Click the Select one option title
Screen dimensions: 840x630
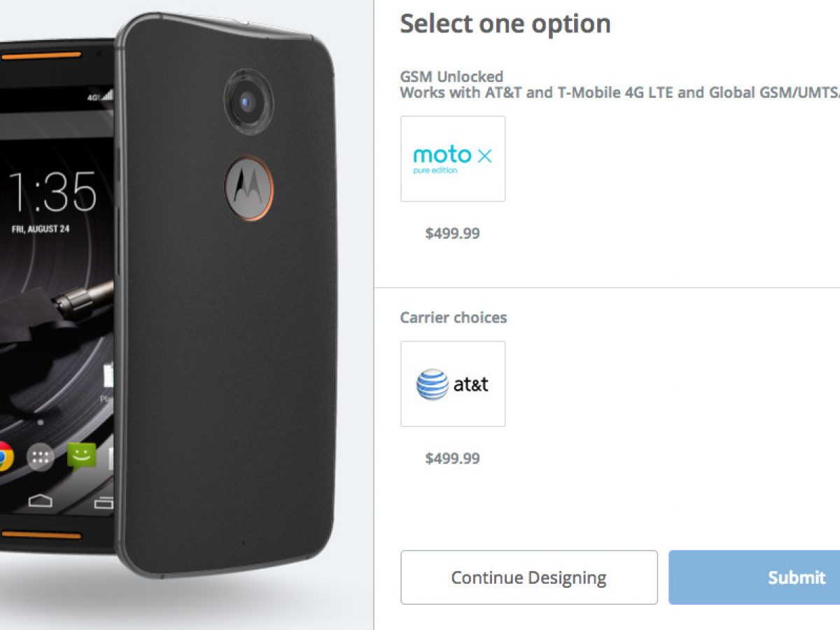(x=505, y=24)
